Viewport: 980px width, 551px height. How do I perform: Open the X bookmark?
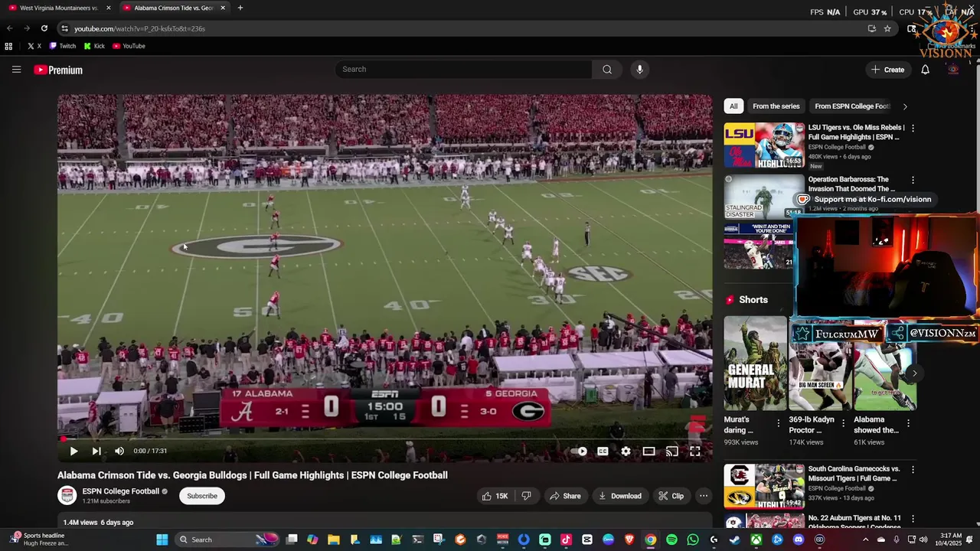[34, 46]
